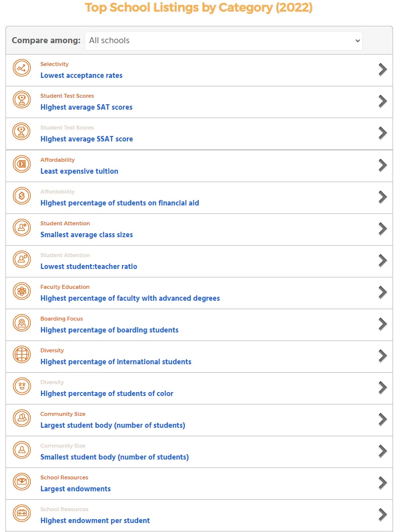Click the money icon beside least expensive tuition
Viewport: 399px width, 532px height.
pyautogui.click(x=21, y=164)
